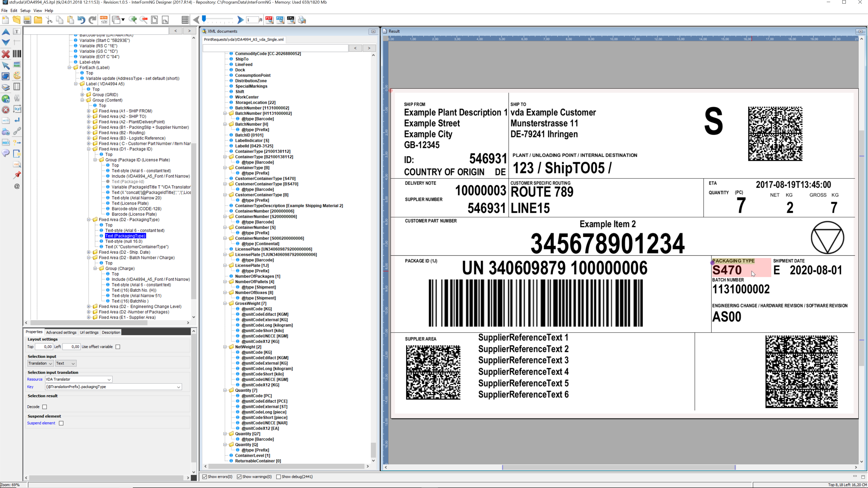The width and height of the screenshot is (868, 488).
Task: Click the Suspend element link
Action: tap(41, 423)
